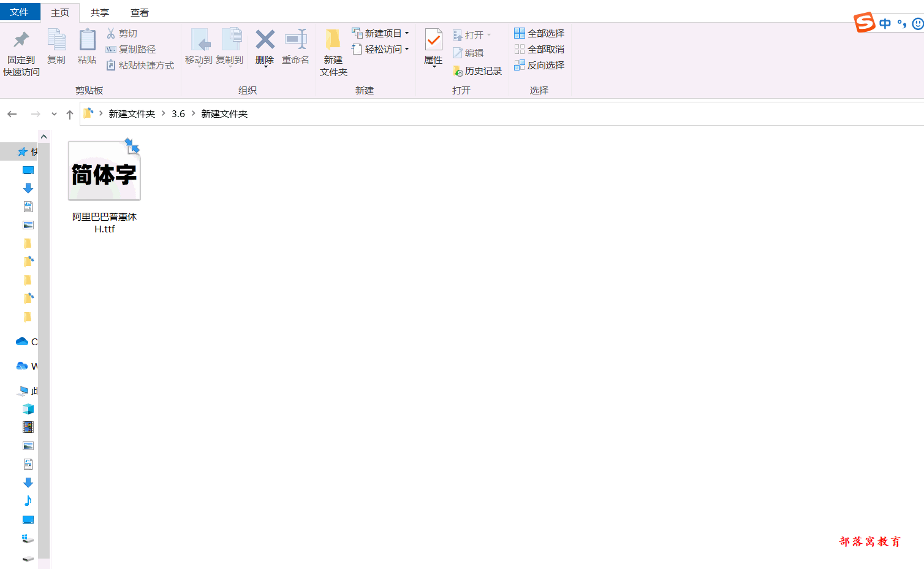Viewport: 924px width, 569px height.
Task: Expand the dropdown arrow under 删除
Action: point(265,66)
